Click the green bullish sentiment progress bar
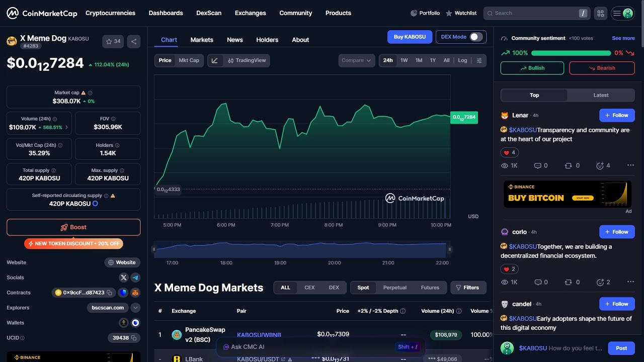Viewport: 644px width, 362px height. pos(571,53)
